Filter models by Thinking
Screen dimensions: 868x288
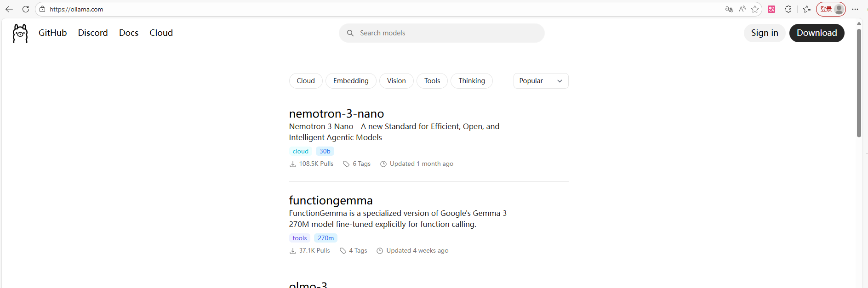(x=472, y=81)
